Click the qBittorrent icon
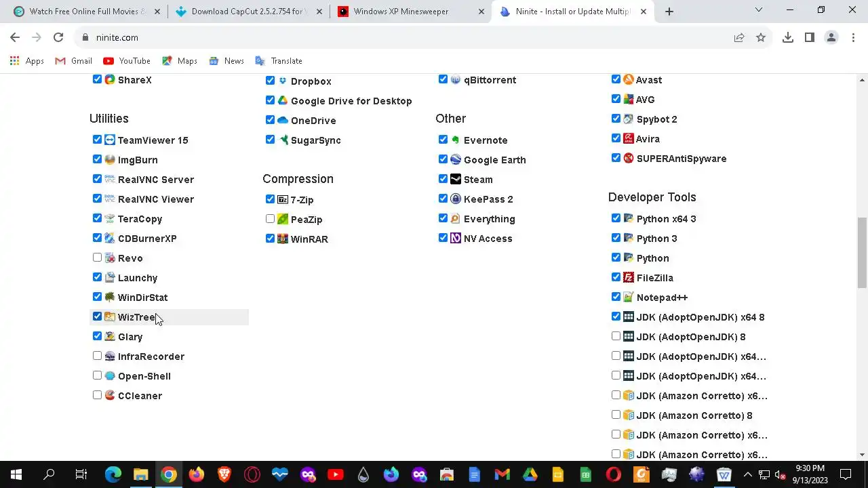 [x=456, y=79]
